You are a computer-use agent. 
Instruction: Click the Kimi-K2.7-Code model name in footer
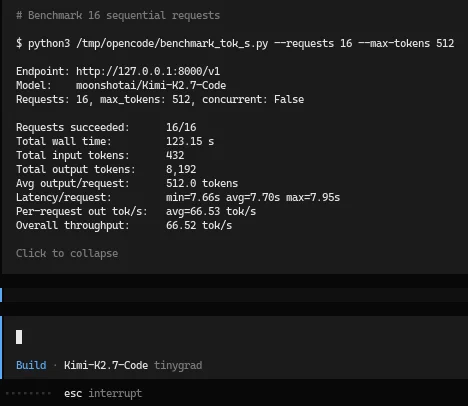[106, 365]
